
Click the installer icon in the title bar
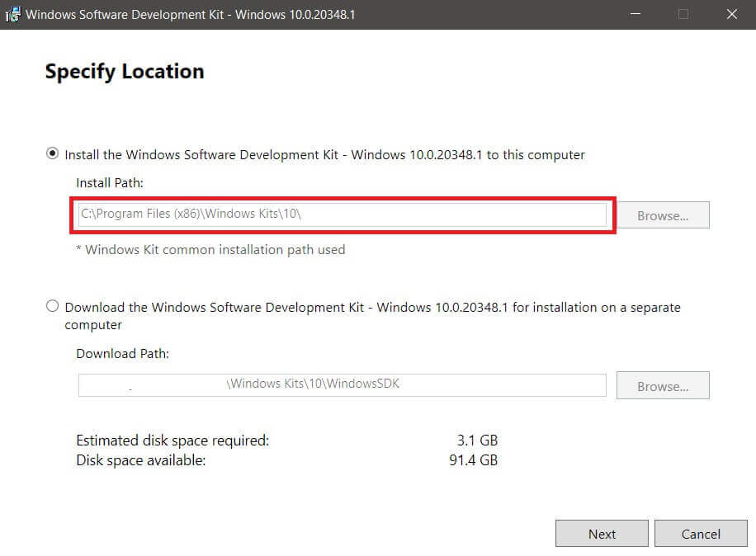click(x=13, y=15)
